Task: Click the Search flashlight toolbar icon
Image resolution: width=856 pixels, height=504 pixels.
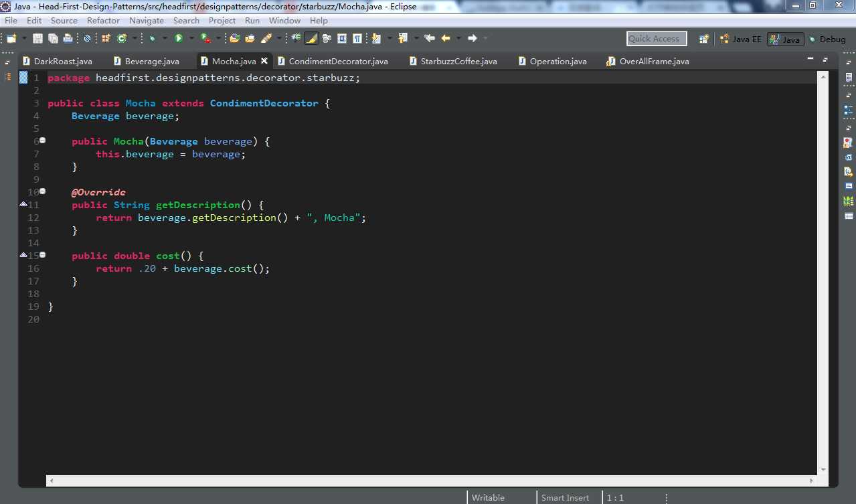Action: (266, 39)
